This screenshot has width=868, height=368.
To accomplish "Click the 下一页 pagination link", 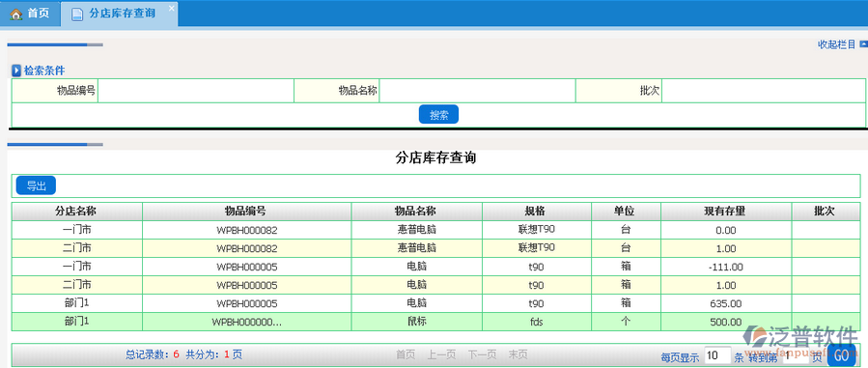I will coord(482,354).
